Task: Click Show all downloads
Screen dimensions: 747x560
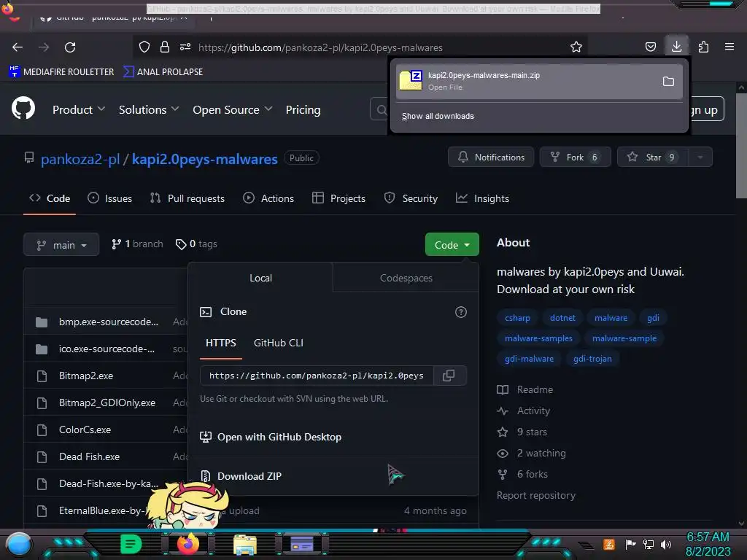Action: (x=438, y=116)
